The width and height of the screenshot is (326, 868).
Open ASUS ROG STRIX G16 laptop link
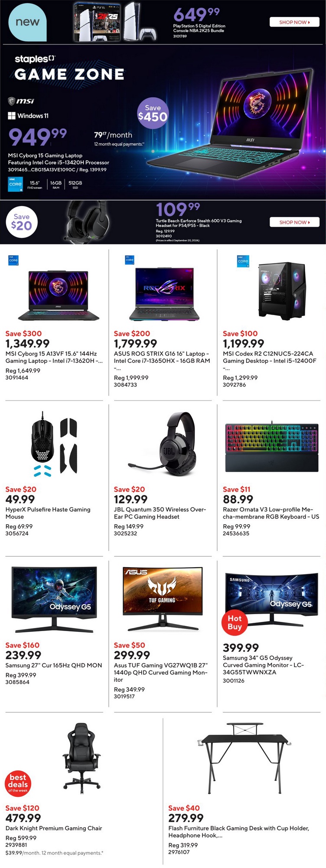coord(162,357)
